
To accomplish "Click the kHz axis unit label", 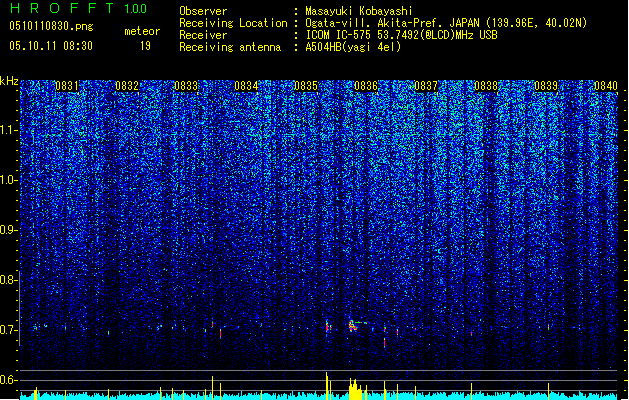I will (x=9, y=81).
